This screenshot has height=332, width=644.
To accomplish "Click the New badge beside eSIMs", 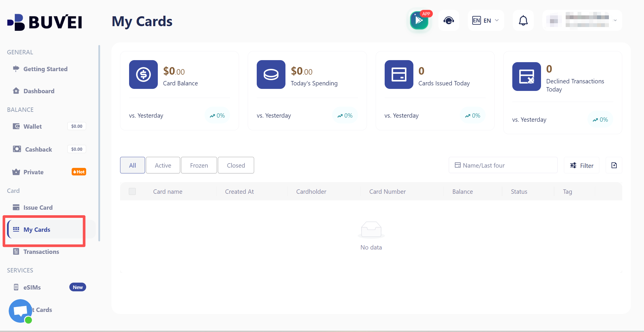I will click(78, 287).
